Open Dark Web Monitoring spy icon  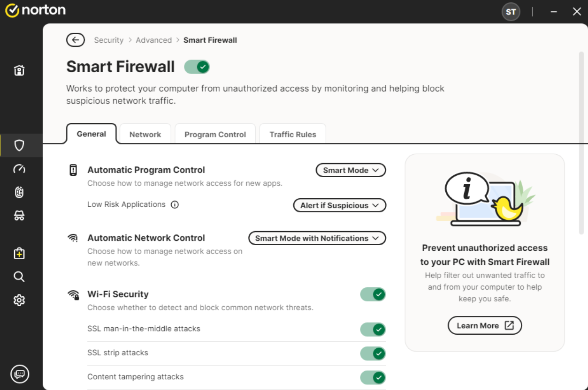pyautogui.click(x=19, y=215)
